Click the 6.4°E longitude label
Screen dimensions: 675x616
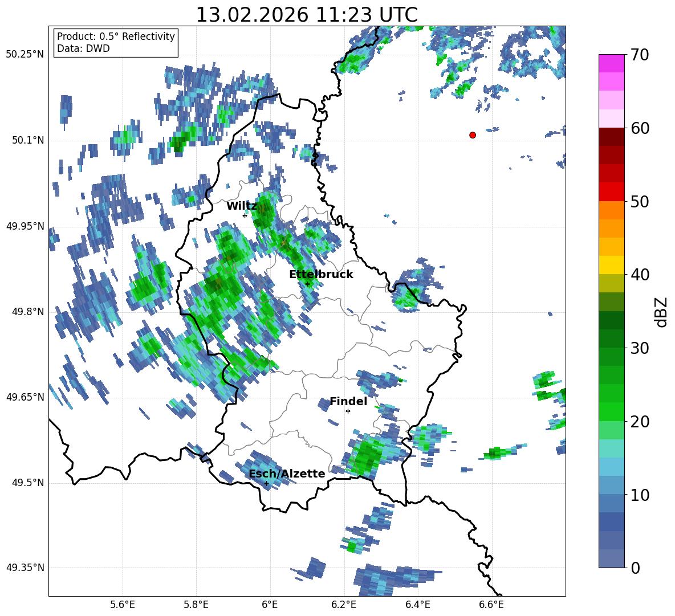point(417,605)
